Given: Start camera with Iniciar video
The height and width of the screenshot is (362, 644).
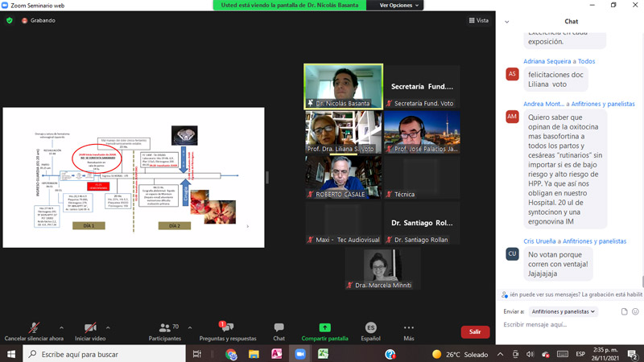Looking at the screenshot, I should point(90,331).
